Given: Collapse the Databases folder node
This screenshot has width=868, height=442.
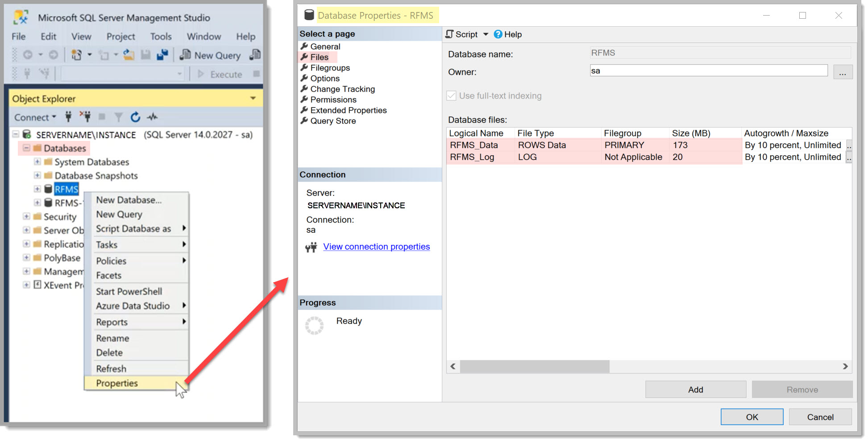Looking at the screenshot, I should click(26, 148).
